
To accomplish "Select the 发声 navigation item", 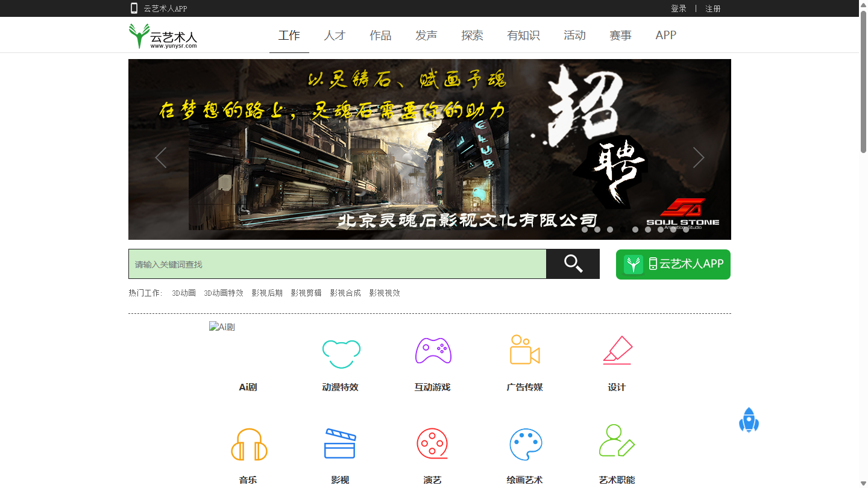I will [x=426, y=36].
